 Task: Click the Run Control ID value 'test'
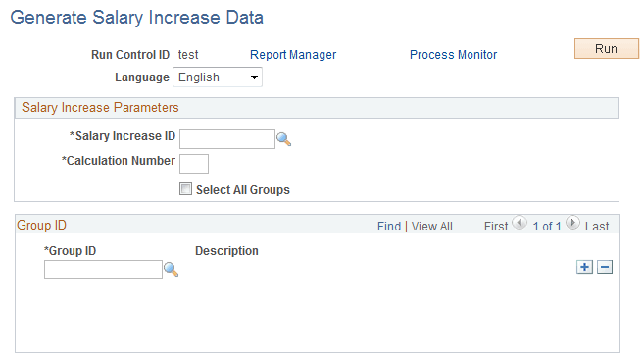[x=188, y=55]
